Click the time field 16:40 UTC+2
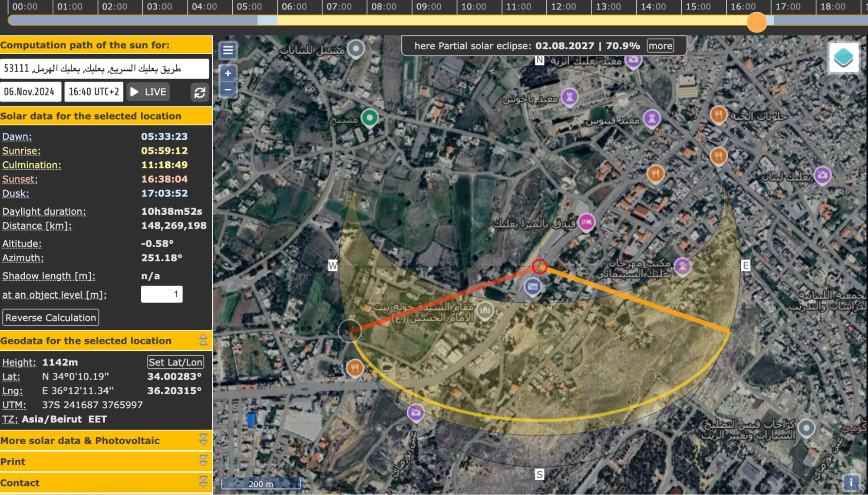Viewport: 868px width, 495px height. 94,92
